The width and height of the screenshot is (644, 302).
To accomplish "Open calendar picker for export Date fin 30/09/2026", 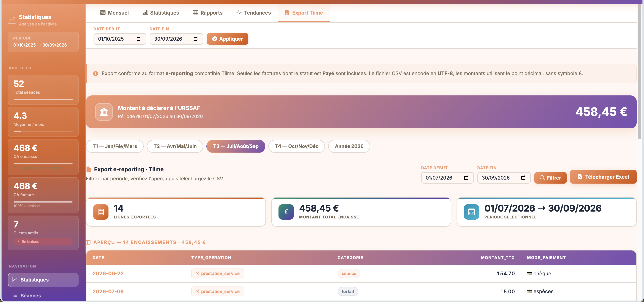I will tap(523, 178).
